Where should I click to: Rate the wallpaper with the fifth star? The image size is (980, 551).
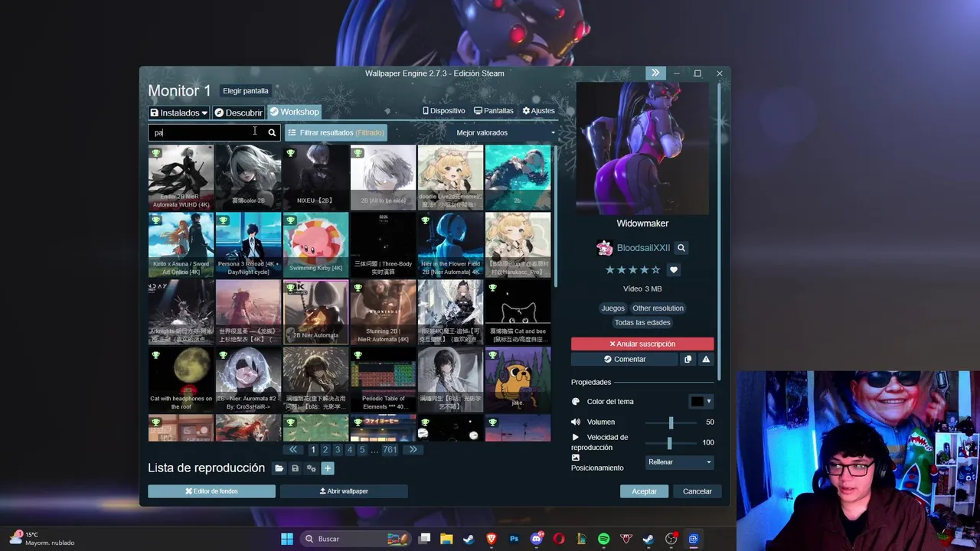[656, 270]
